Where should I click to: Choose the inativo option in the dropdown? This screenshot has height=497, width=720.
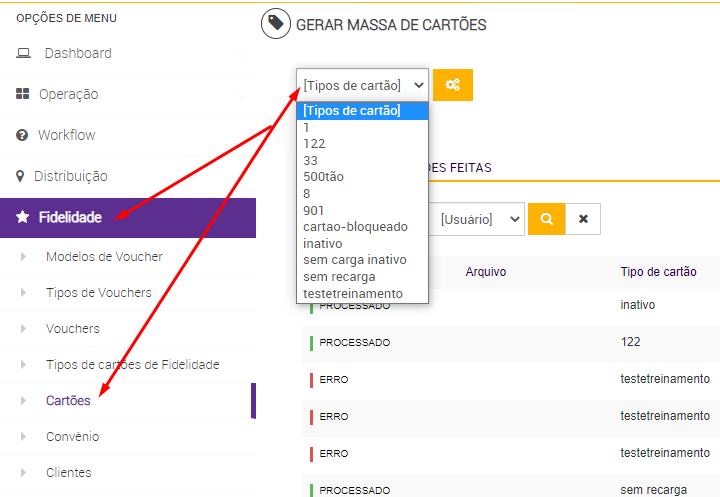click(362, 243)
